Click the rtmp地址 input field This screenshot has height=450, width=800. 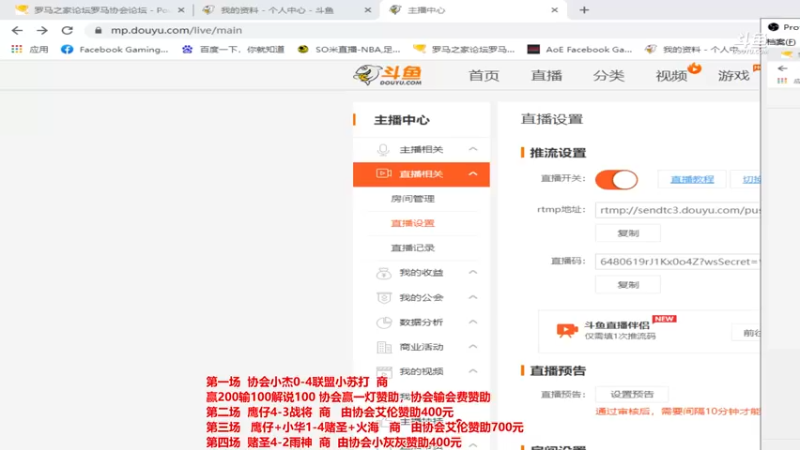pos(678,210)
